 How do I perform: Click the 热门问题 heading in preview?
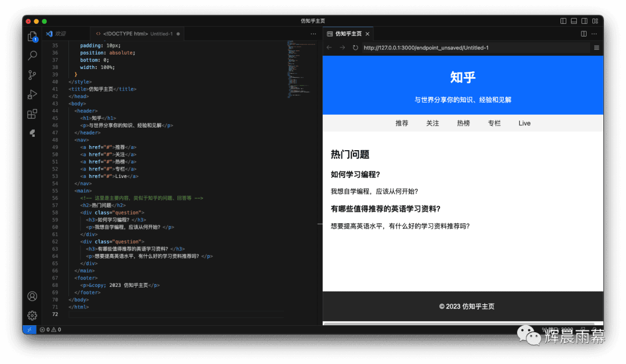[350, 154]
